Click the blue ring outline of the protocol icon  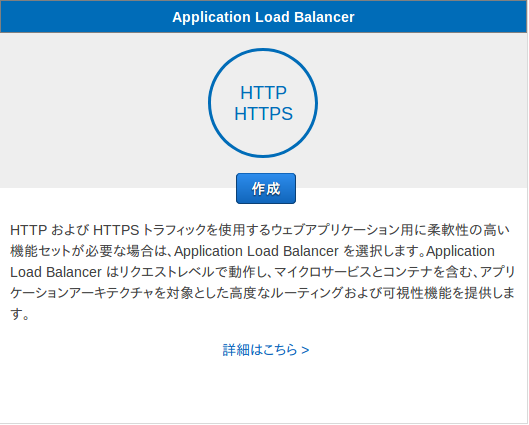click(210, 103)
